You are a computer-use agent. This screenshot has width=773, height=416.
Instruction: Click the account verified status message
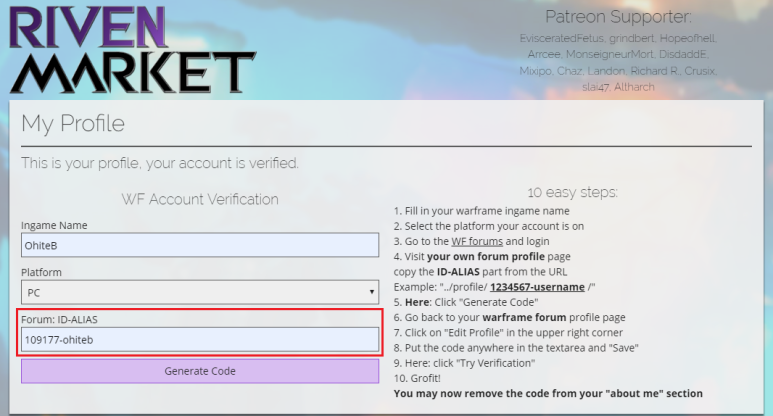pos(160,163)
